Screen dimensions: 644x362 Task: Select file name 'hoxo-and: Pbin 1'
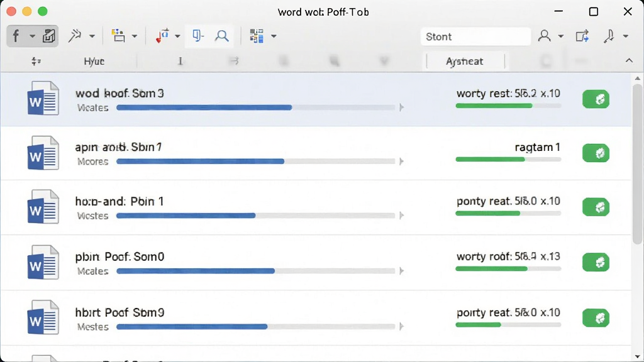(x=119, y=201)
